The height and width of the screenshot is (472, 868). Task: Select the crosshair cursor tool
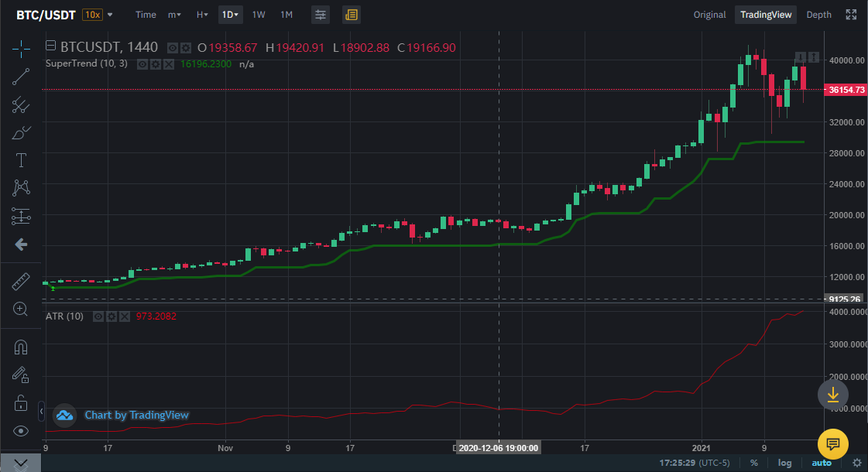pyautogui.click(x=21, y=48)
